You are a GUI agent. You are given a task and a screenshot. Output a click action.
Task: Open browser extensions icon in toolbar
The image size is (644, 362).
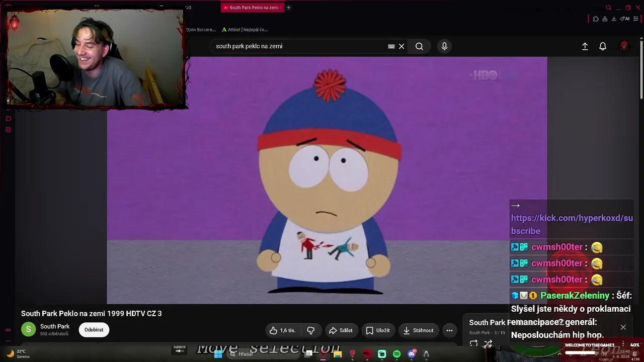click(x=596, y=19)
